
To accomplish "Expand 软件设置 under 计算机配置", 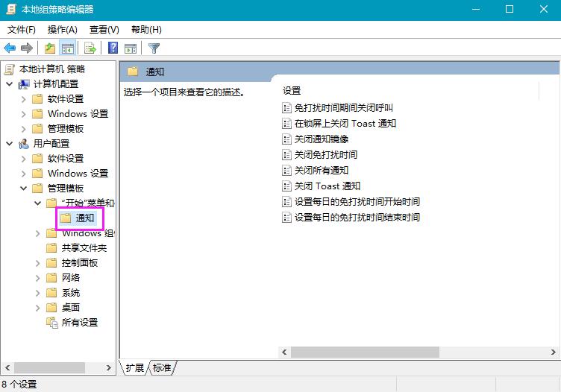I will click(24, 99).
